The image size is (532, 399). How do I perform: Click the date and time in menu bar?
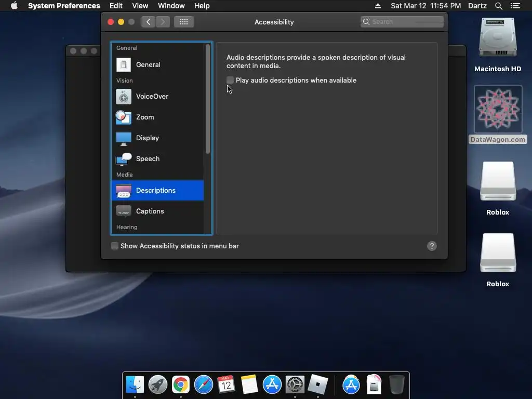tap(426, 6)
